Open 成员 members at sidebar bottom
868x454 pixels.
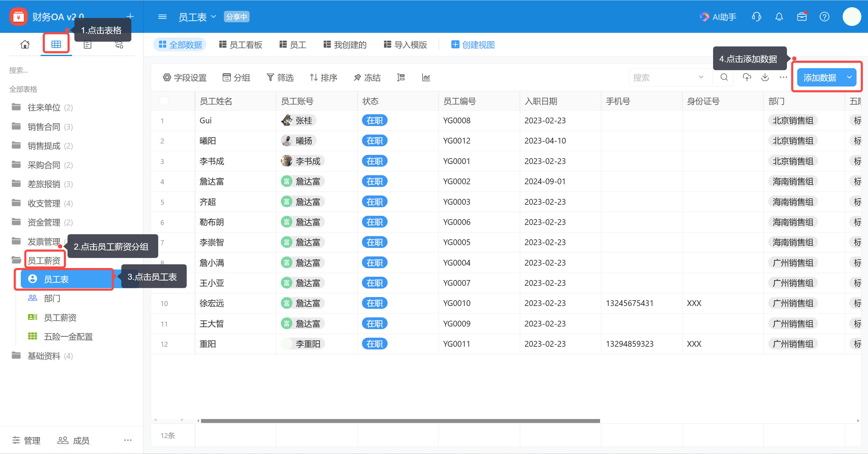pos(74,440)
